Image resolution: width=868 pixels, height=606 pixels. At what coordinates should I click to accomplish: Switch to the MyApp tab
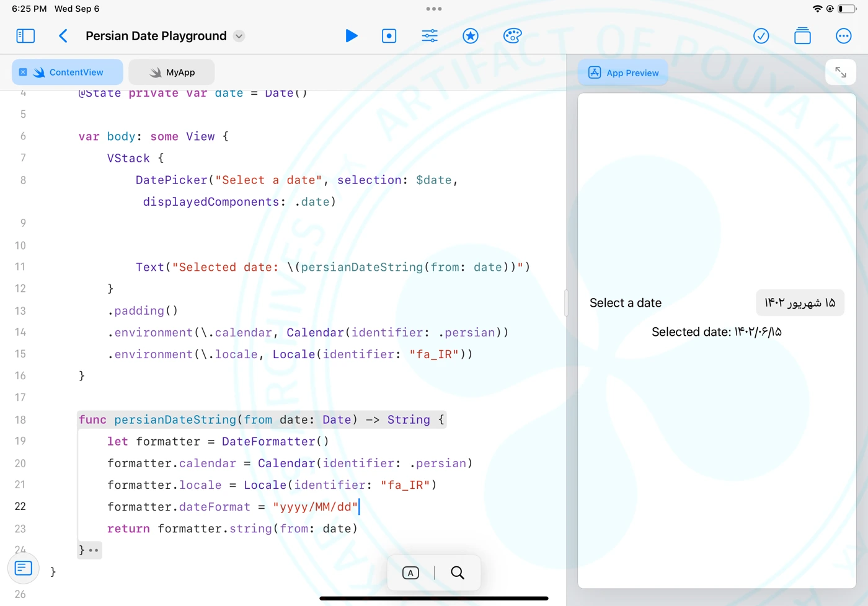coord(172,72)
